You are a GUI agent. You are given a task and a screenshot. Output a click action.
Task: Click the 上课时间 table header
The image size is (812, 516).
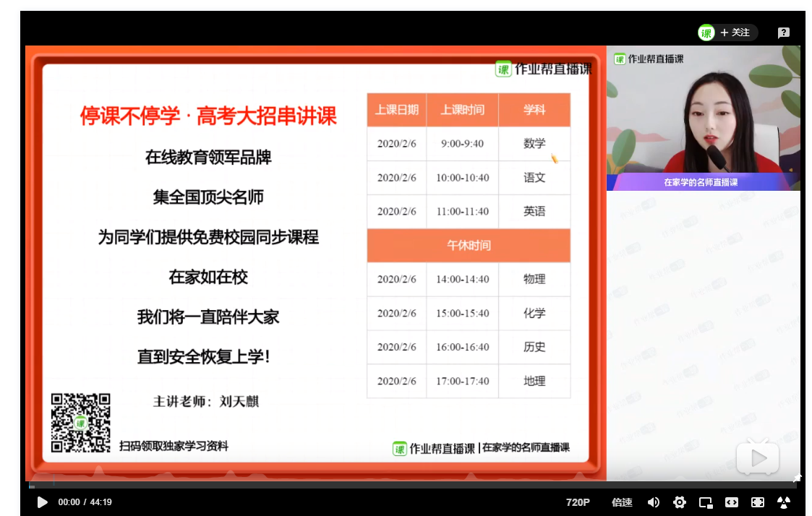click(463, 110)
